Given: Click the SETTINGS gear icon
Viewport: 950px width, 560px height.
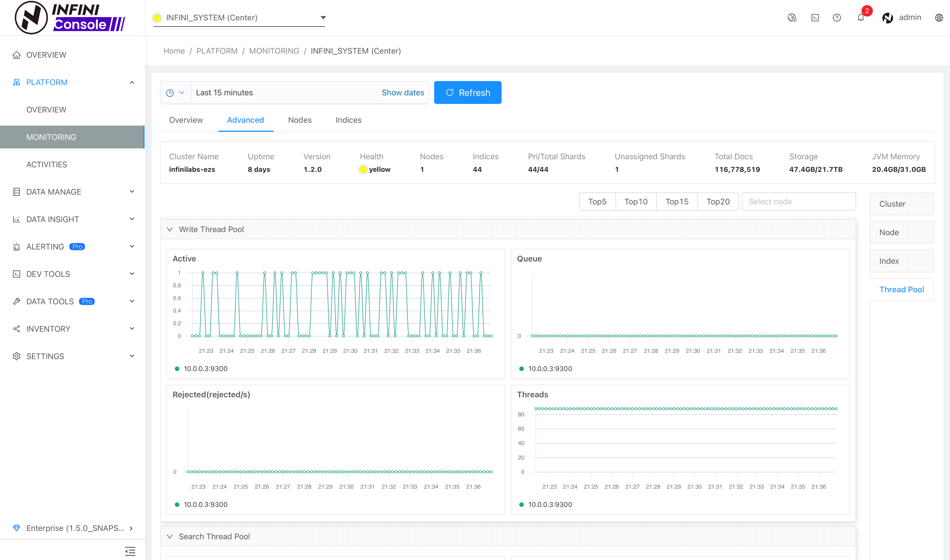Looking at the screenshot, I should pyautogui.click(x=16, y=356).
